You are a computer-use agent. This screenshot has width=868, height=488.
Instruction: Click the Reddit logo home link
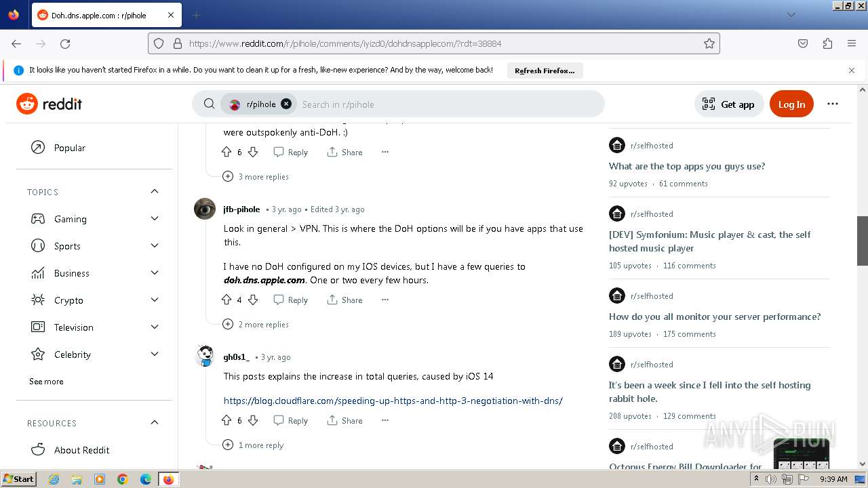49,104
